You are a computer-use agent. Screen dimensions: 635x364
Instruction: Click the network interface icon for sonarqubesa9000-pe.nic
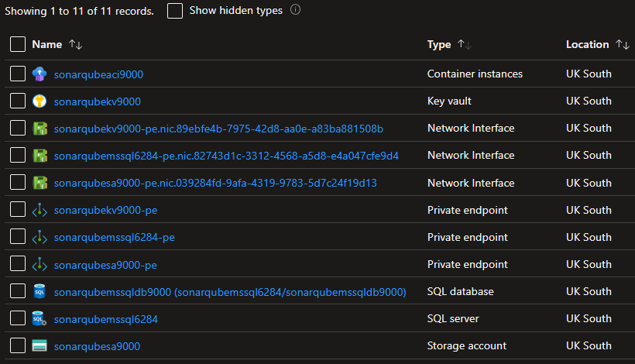pyautogui.click(x=39, y=183)
